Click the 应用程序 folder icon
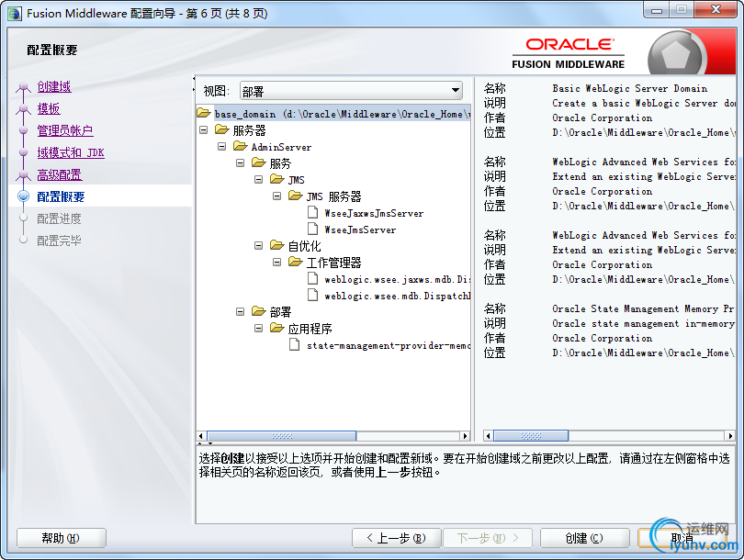Screen dimensions: 744x560 click(x=277, y=328)
